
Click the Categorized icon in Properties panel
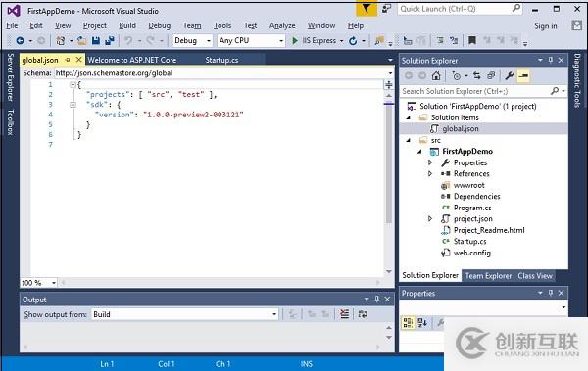point(408,323)
